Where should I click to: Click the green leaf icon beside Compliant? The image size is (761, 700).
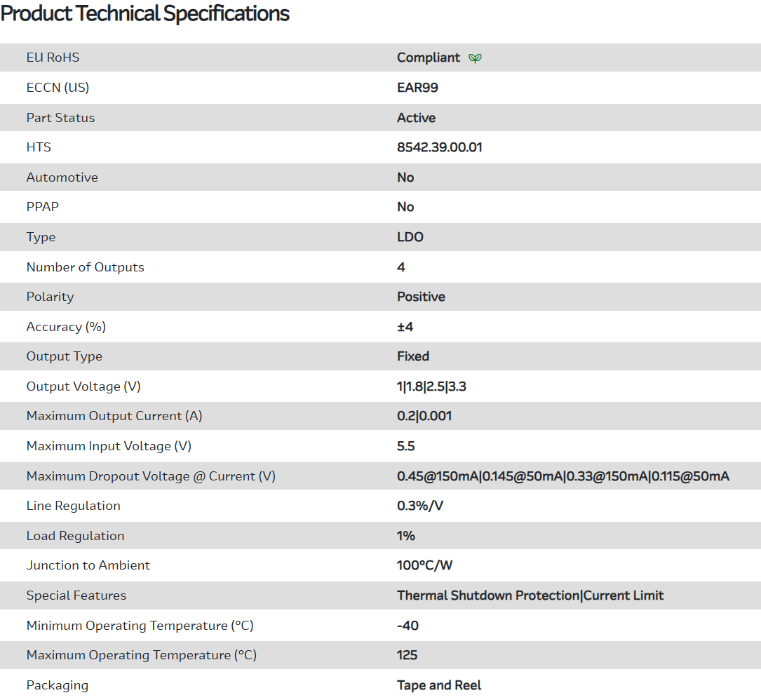[475, 58]
